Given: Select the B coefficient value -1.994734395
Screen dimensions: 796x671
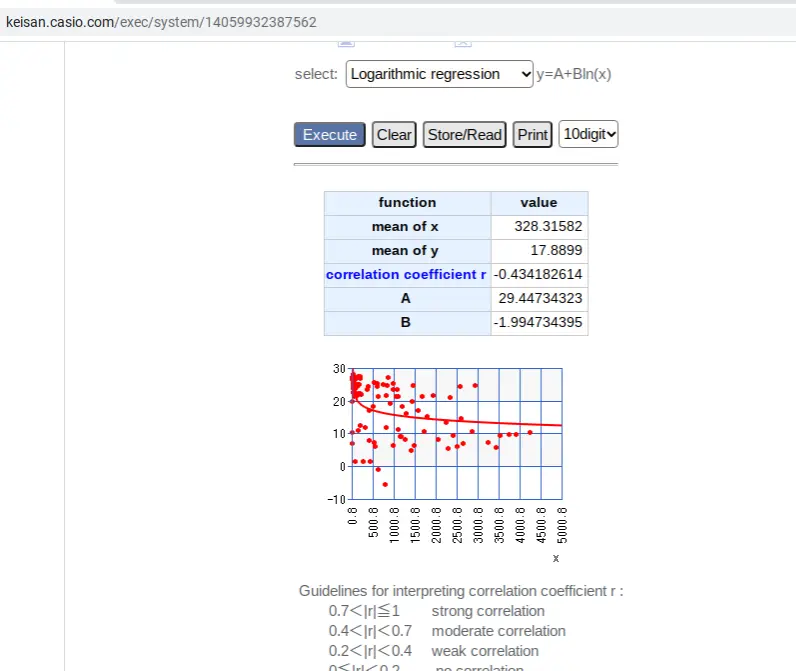Looking at the screenshot, I should point(538,322).
